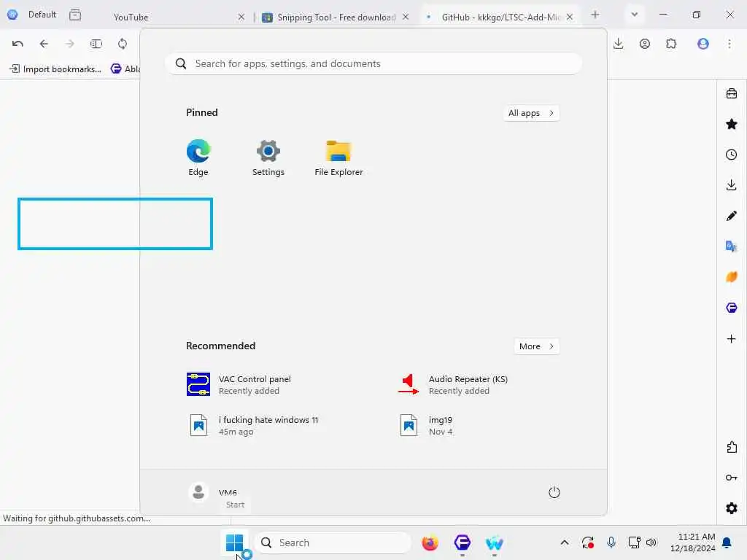Screen dimensions: 747x560
Task: Open sidebar settings gear icon
Action: (731, 508)
